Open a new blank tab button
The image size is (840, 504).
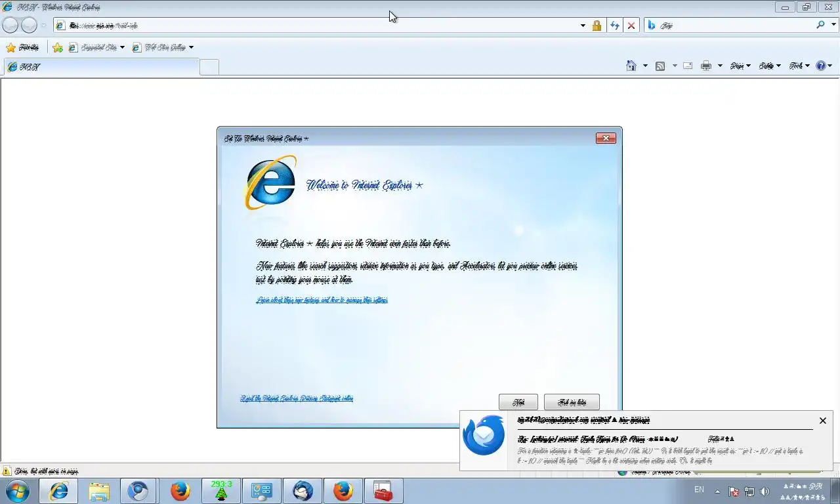(x=209, y=67)
